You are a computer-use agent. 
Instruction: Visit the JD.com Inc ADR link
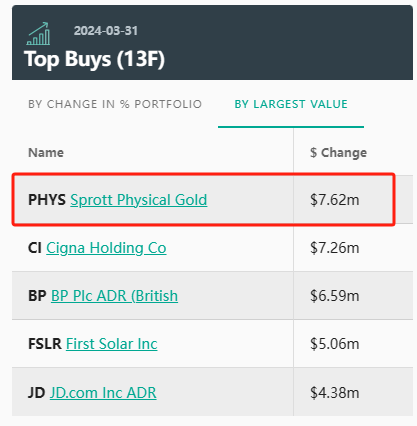(x=103, y=393)
